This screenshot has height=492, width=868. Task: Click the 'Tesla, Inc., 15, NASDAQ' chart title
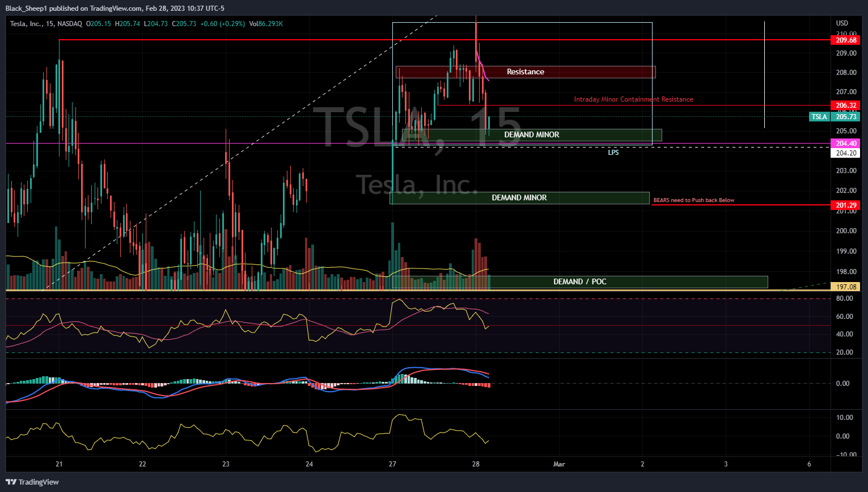click(x=46, y=24)
